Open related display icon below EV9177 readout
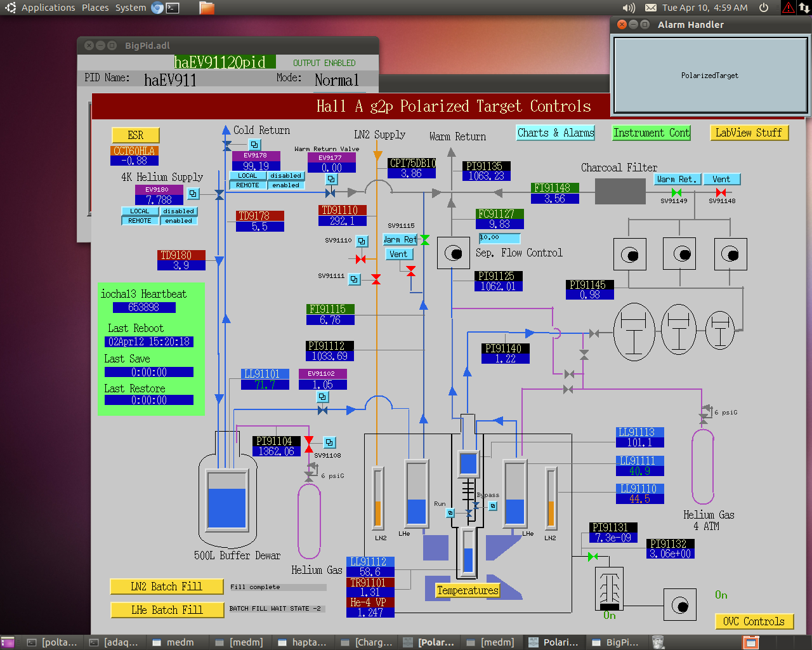The height and width of the screenshot is (650, 812). pyautogui.click(x=331, y=179)
